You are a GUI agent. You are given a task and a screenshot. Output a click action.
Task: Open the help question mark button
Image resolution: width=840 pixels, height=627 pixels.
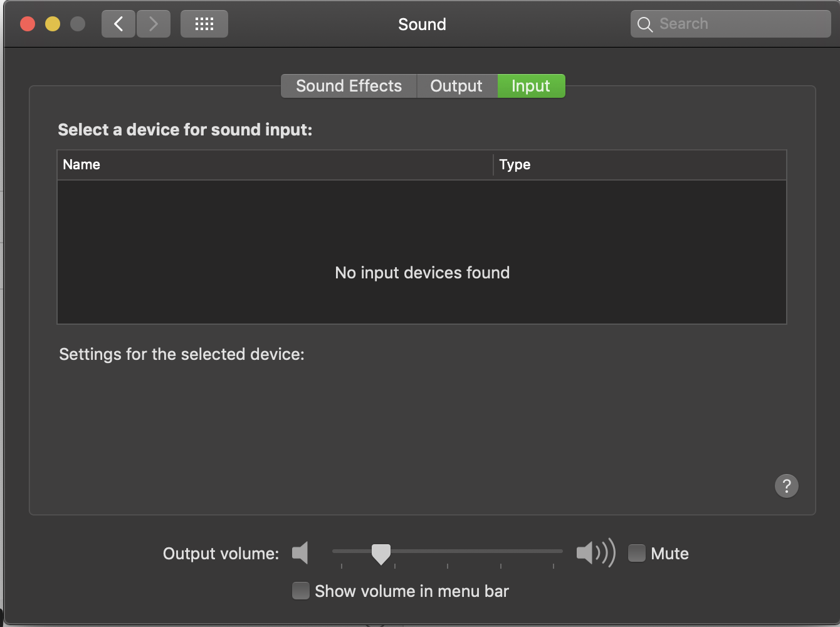pyautogui.click(x=787, y=486)
